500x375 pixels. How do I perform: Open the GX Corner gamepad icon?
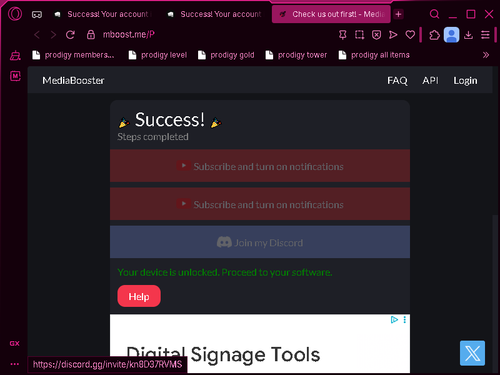37,14
